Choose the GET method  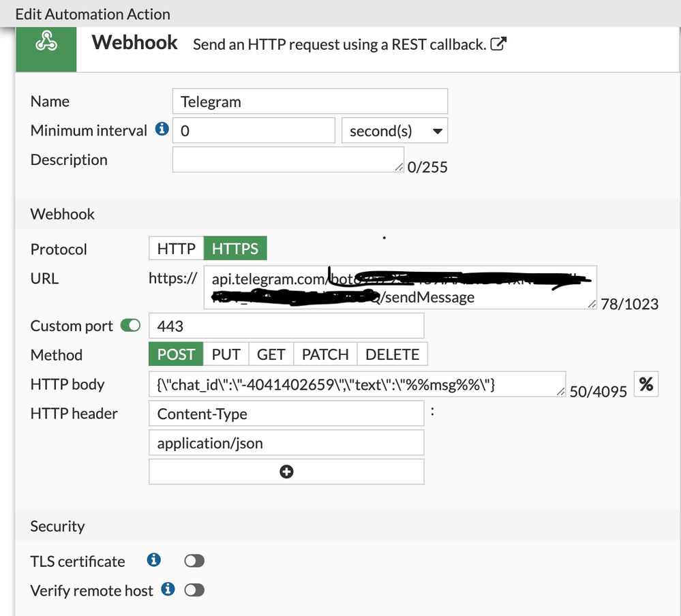pos(271,354)
